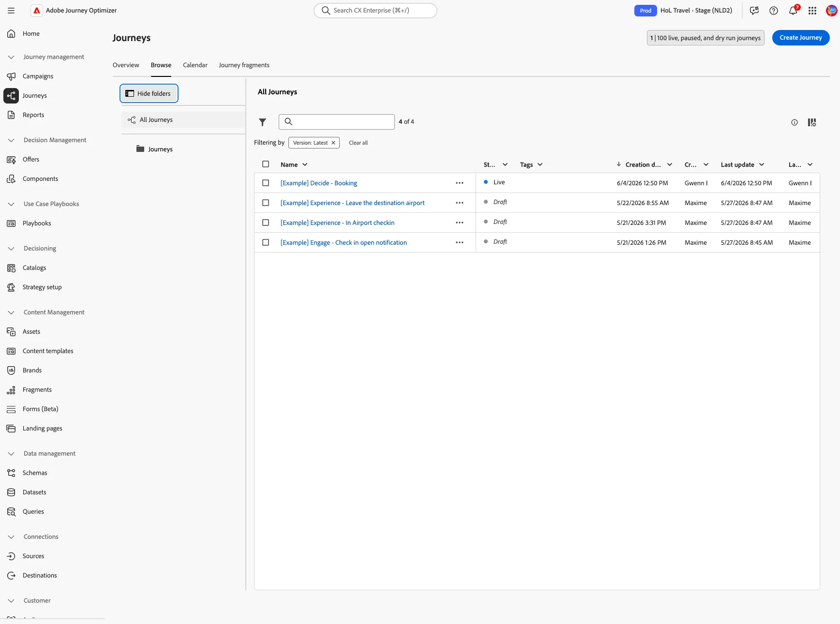Open more actions for In Airport checkin
The image size is (840, 624).
460,223
